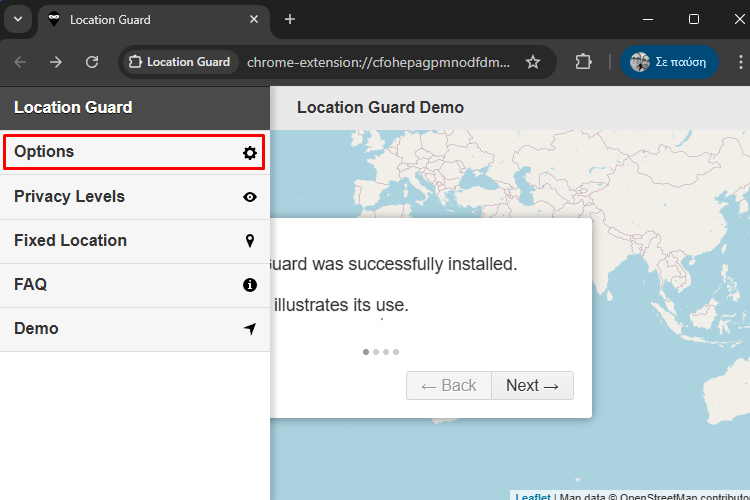Open the Options menu item
The image size is (750, 500).
click(x=134, y=152)
